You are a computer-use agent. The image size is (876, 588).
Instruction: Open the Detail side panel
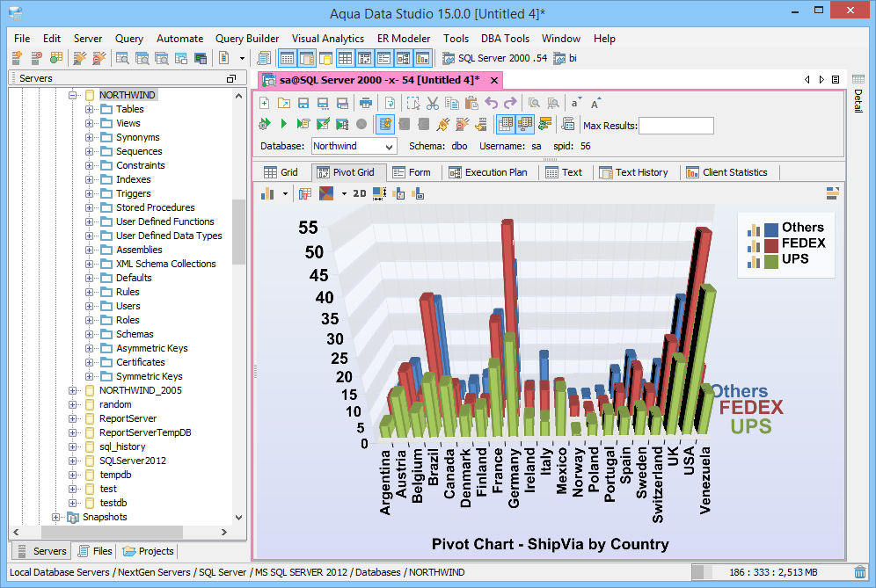click(858, 93)
